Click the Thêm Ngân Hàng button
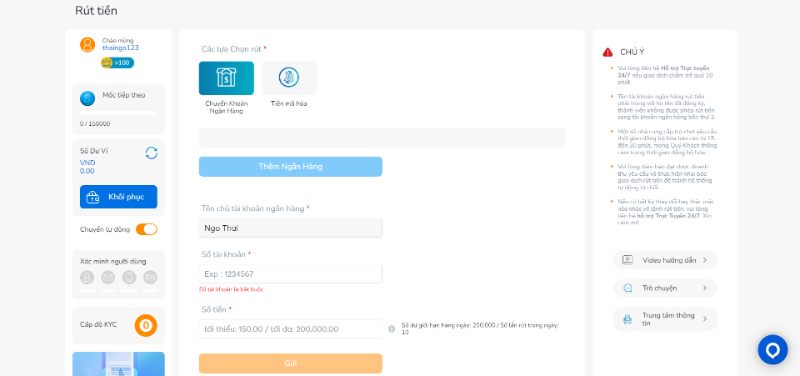Image resolution: width=800 pixels, height=376 pixels. point(290,167)
